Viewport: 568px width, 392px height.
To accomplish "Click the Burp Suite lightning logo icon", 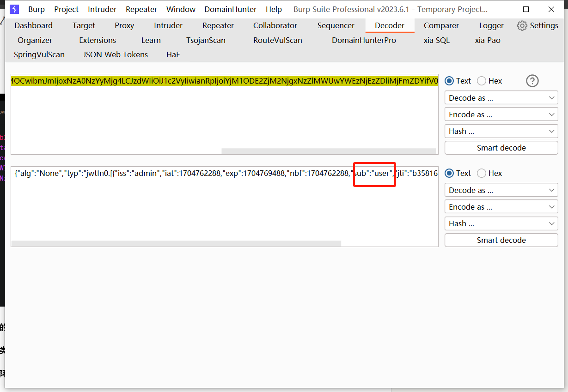I will 14,9.
